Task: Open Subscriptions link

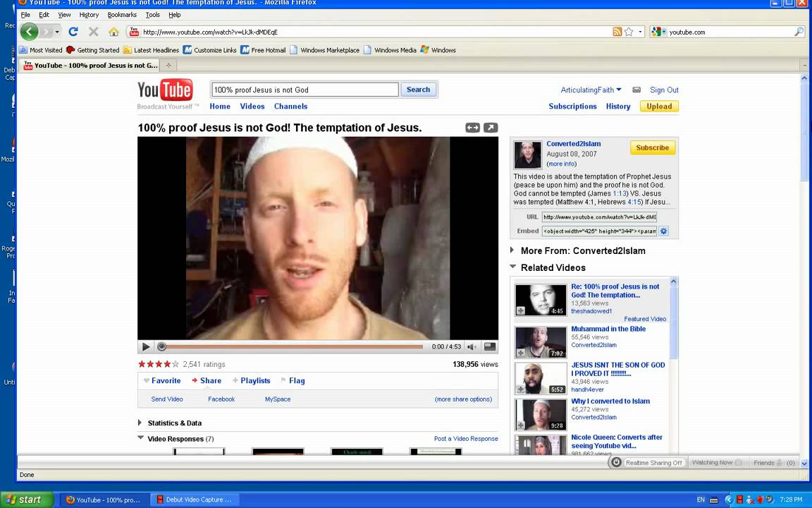Action: tap(572, 107)
